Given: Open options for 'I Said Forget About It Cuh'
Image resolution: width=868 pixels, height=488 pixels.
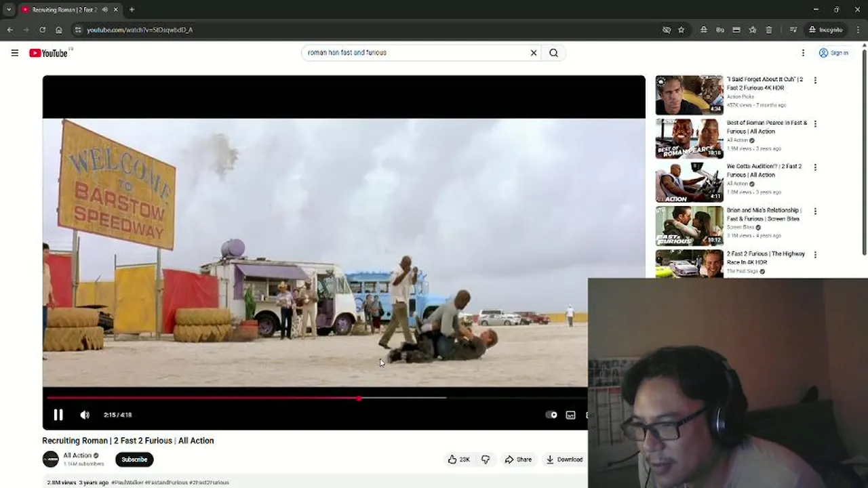Looking at the screenshot, I should (x=815, y=80).
